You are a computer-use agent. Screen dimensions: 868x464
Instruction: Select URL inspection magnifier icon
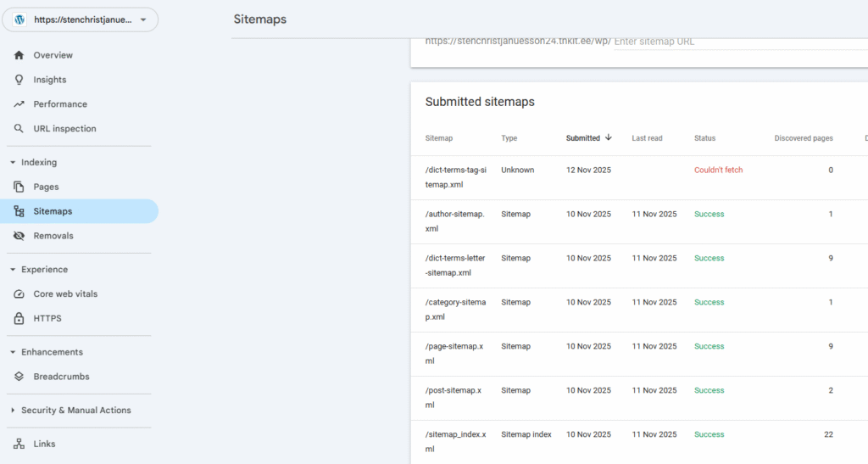click(19, 129)
